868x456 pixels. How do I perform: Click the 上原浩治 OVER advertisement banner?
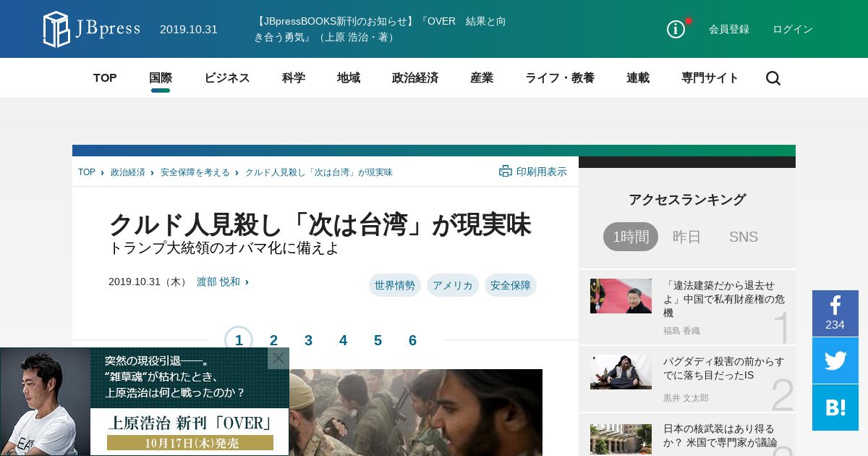(145, 402)
